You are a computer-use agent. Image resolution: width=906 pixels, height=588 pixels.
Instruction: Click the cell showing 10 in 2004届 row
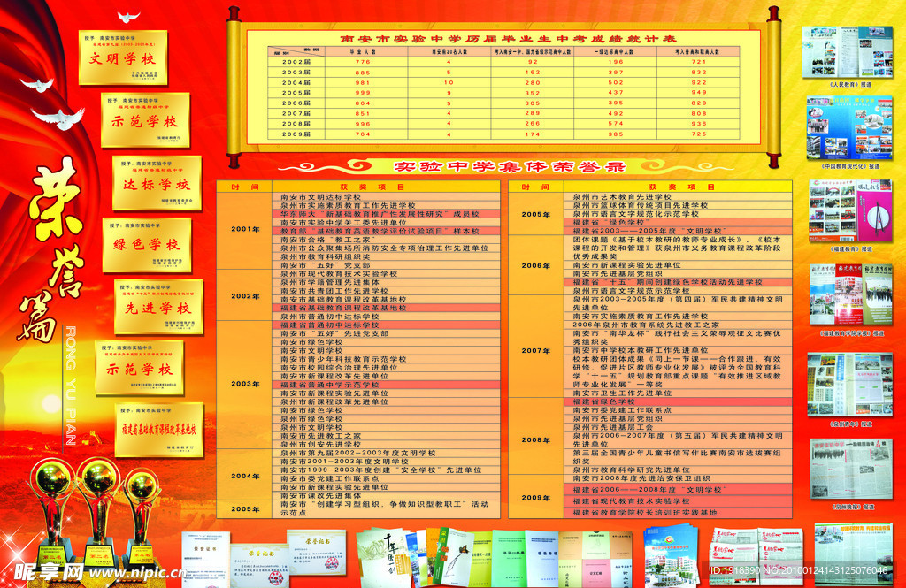coord(449,82)
